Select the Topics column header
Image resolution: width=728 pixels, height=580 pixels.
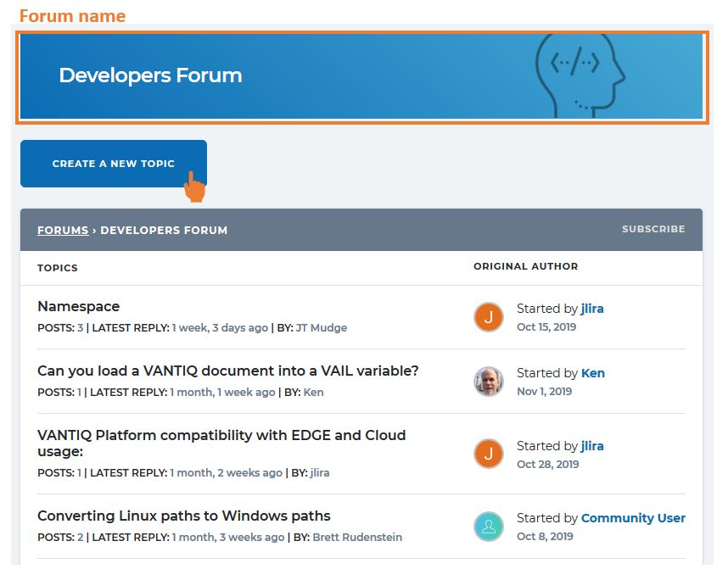click(x=57, y=267)
